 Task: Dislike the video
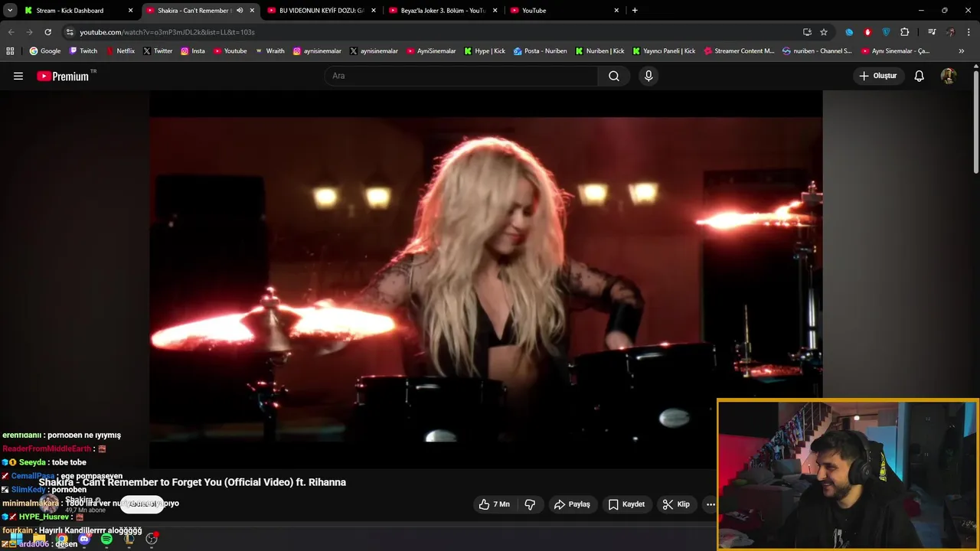(x=530, y=504)
